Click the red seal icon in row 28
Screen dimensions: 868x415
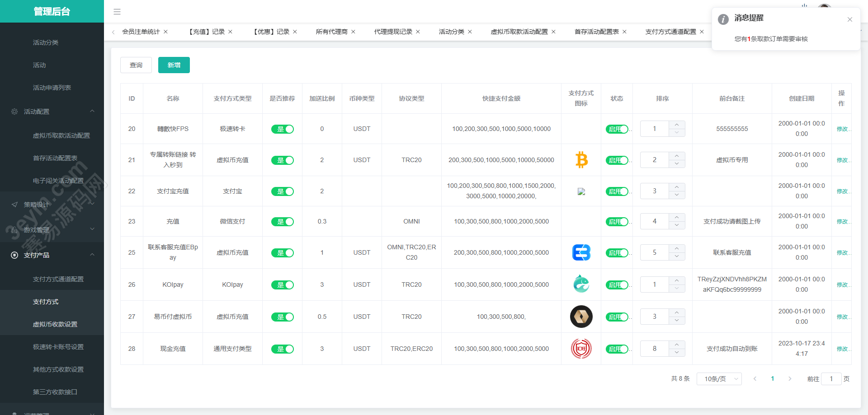tap(581, 349)
